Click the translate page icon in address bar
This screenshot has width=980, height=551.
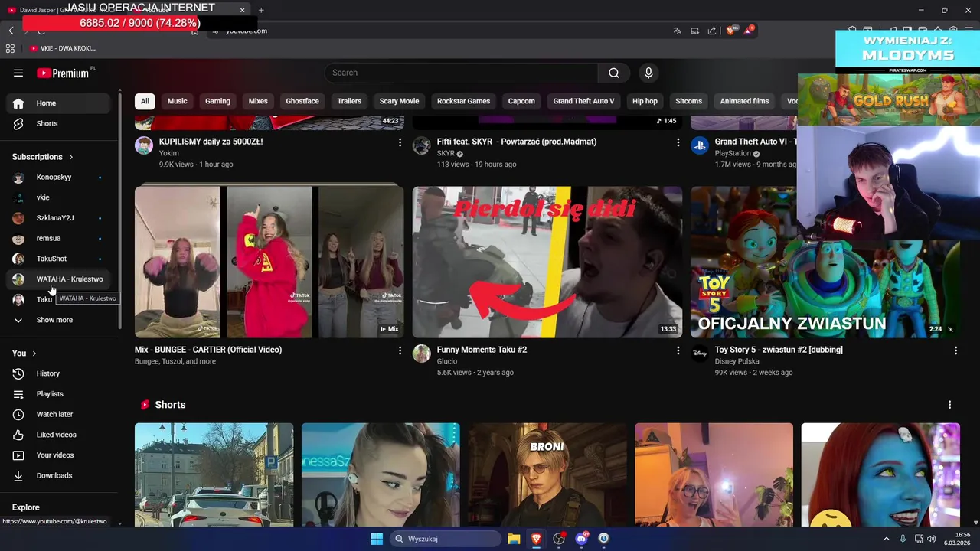[x=677, y=31]
